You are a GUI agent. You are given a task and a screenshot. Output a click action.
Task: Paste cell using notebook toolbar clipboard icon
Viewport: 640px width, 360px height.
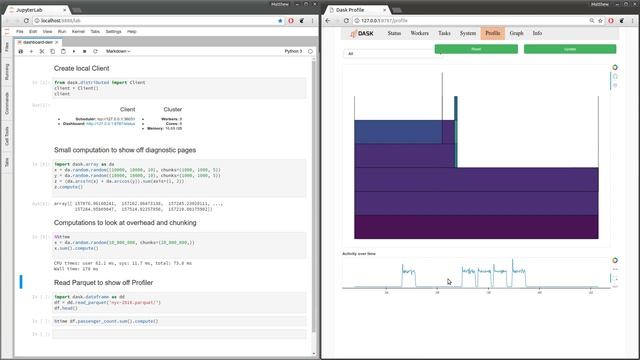pos(63,51)
